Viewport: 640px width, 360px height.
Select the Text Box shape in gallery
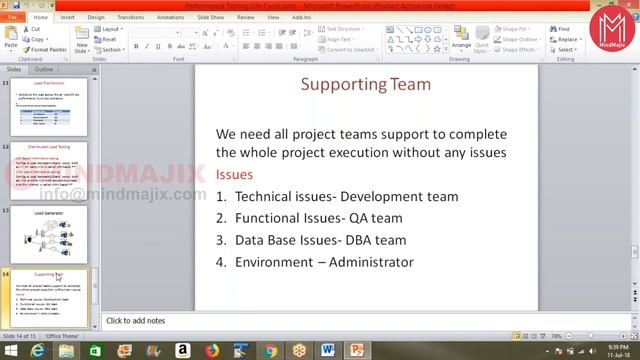390,30
